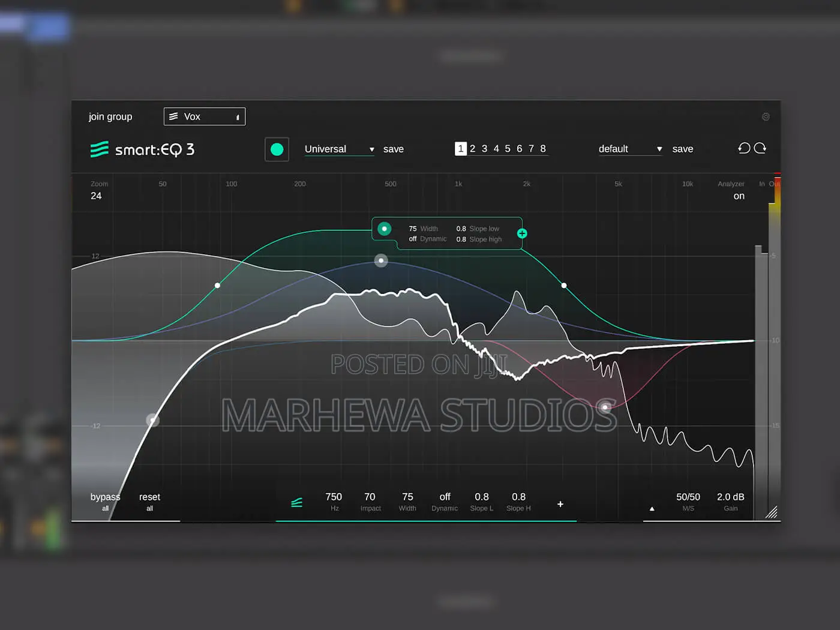Adjust the 50/50 M/S value
The height and width of the screenshot is (630, 840).
tap(688, 497)
